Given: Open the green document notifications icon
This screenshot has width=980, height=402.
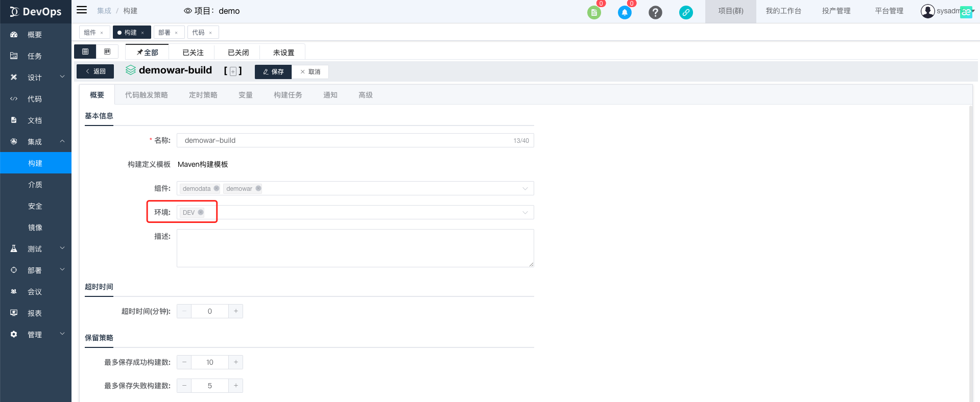Looking at the screenshot, I should click(x=594, y=12).
